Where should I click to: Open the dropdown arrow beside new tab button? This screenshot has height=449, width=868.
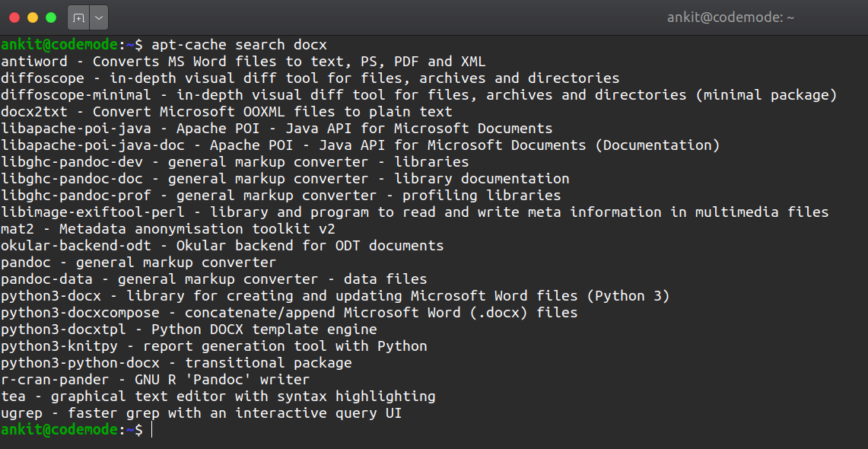tap(99, 18)
